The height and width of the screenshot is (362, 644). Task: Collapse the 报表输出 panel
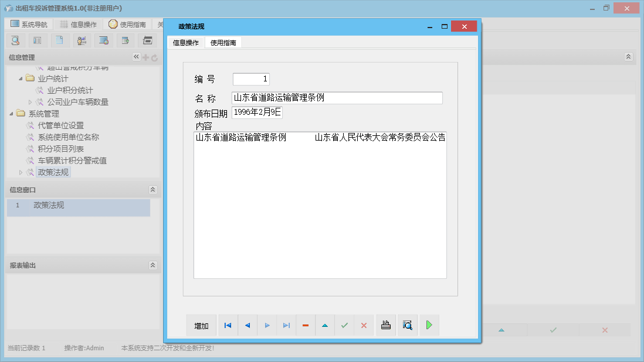152,265
